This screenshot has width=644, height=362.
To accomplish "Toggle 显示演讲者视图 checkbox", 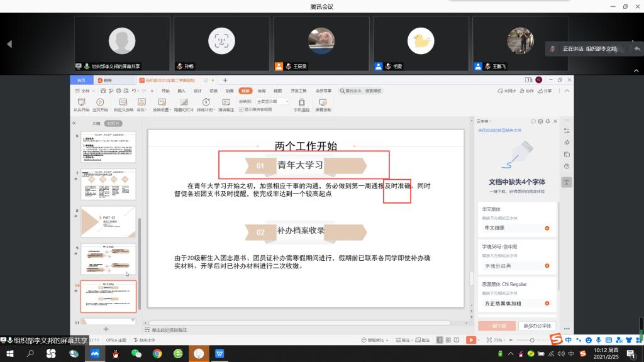I will point(241,109).
